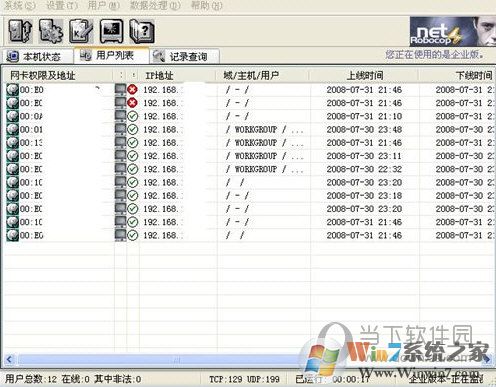The image size is (496, 387).
Task: Click green check icon in 23:48 row
Action: click(133, 129)
